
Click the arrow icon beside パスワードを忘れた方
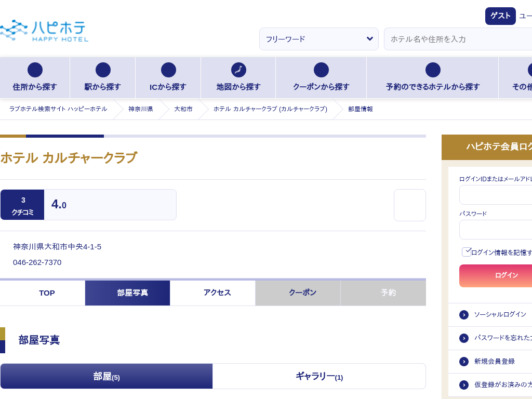[464, 338]
